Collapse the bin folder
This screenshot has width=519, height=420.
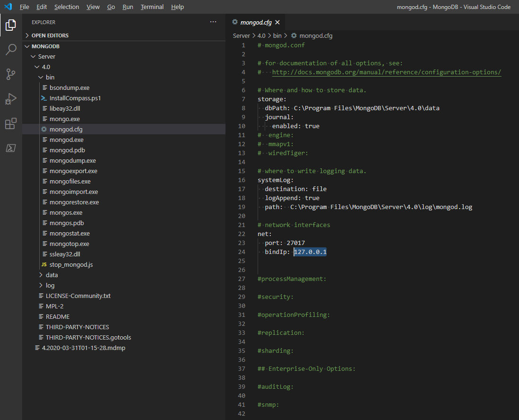point(124,77)
